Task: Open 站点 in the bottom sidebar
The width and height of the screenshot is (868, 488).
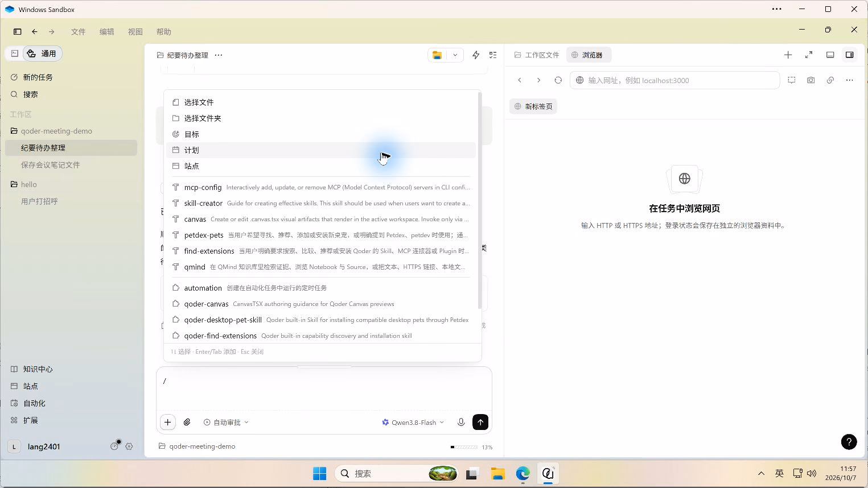Action: pyautogui.click(x=72, y=386)
